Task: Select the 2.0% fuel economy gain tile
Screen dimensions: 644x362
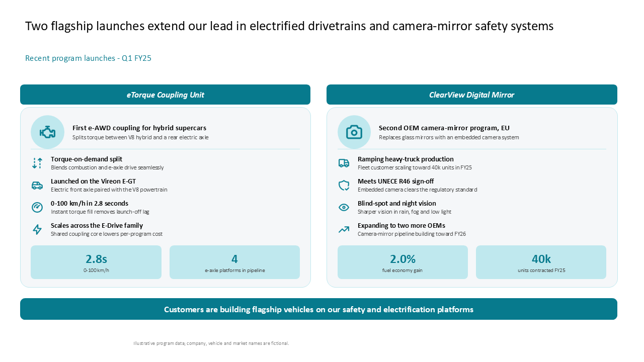Action: (403, 262)
